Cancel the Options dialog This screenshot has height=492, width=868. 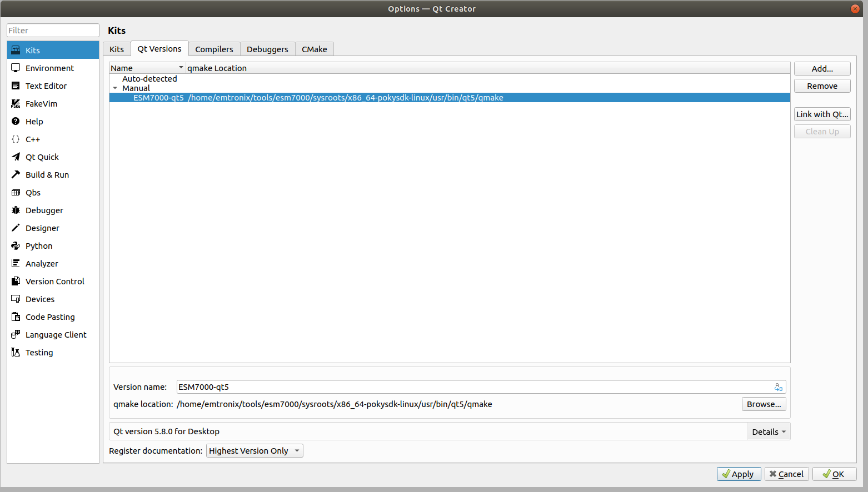[x=786, y=474]
